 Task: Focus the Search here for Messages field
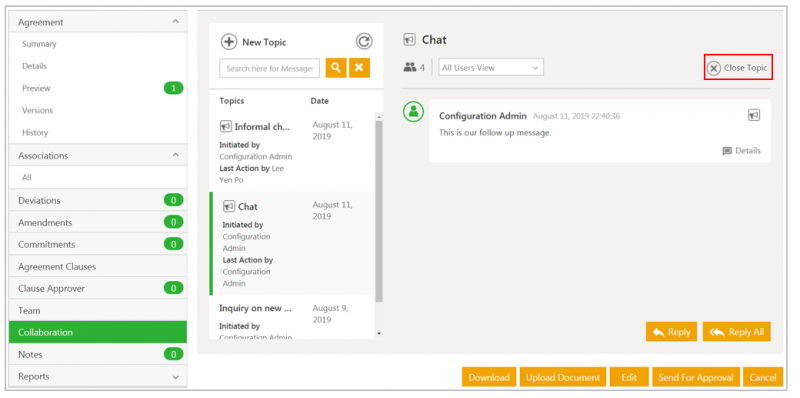pyautogui.click(x=269, y=68)
